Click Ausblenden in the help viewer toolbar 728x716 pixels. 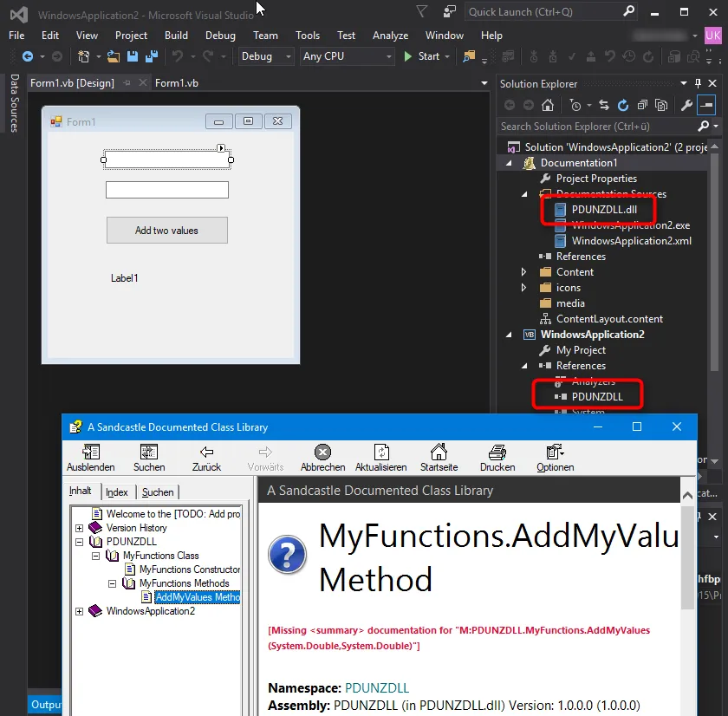[90, 458]
